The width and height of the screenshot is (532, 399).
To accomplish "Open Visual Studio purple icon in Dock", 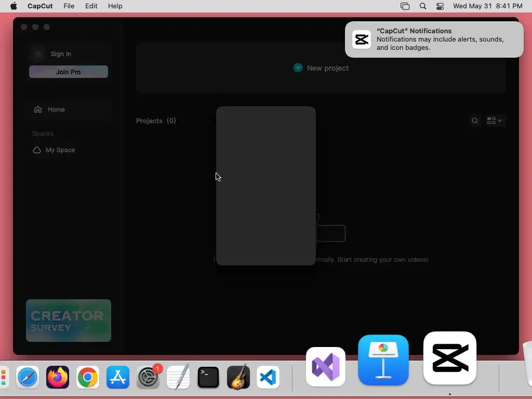I will click(x=326, y=367).
